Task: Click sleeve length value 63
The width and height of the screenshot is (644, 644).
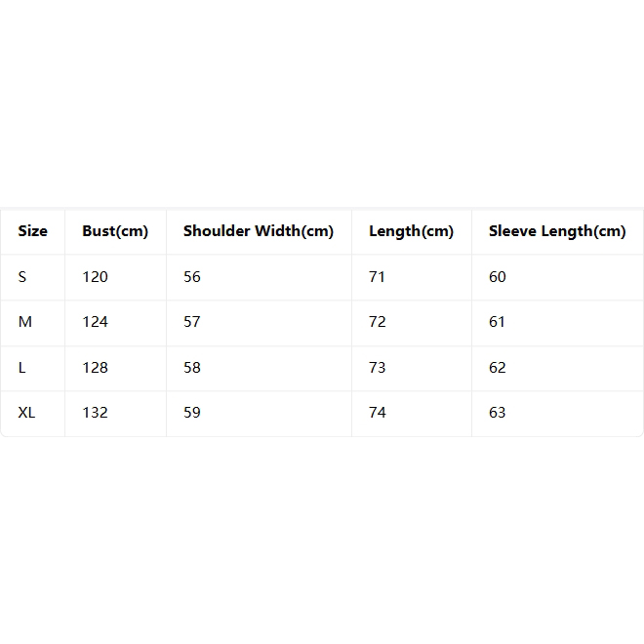Action: (498, 413)
